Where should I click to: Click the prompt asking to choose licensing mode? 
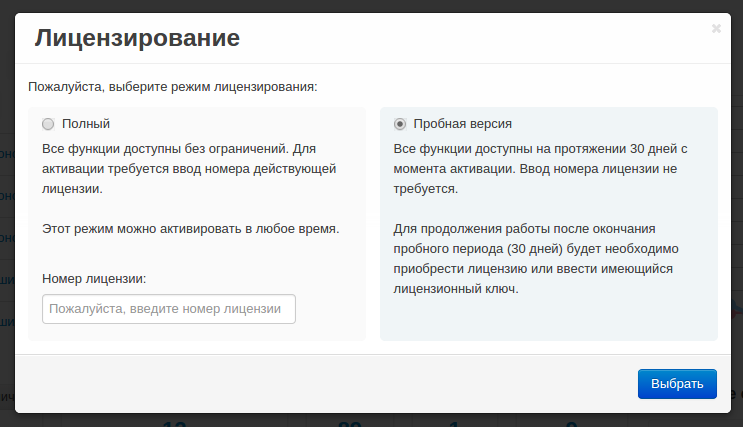coord(173,87)
